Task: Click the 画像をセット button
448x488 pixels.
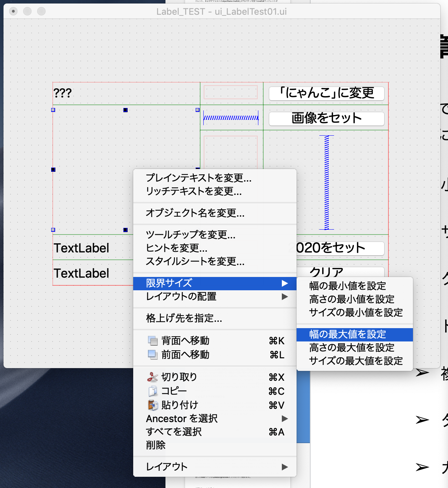Action: click(326, 118)
